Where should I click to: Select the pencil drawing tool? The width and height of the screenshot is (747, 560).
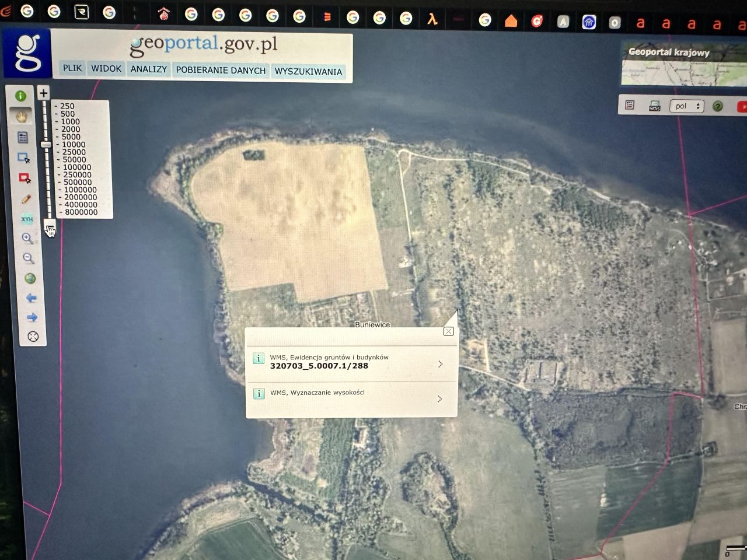26,199
